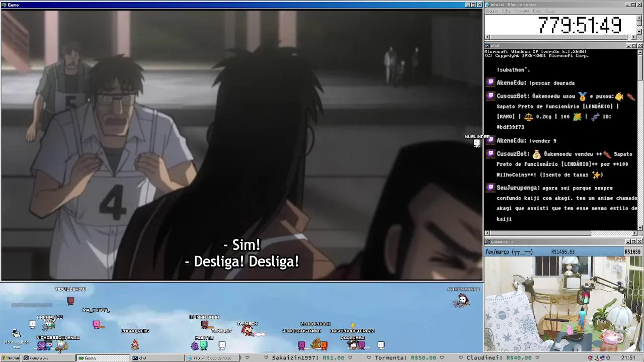Click the PARLASEA avatar

click(354, 345)
